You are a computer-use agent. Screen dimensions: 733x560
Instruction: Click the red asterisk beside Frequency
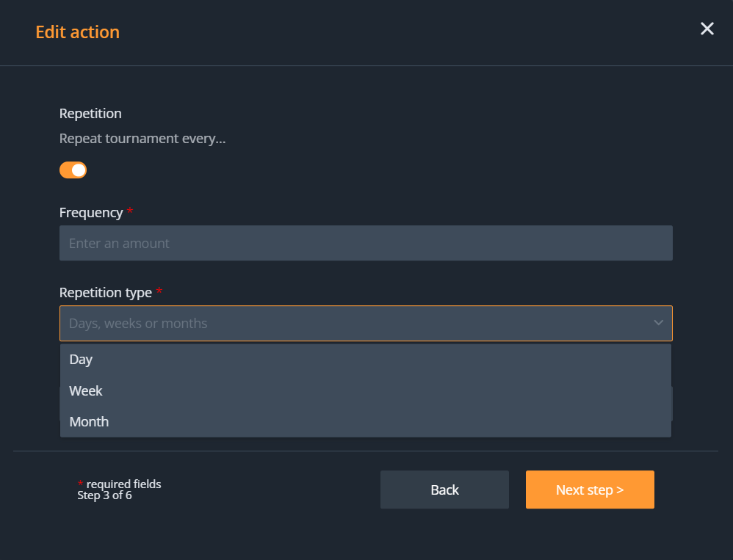130,211
